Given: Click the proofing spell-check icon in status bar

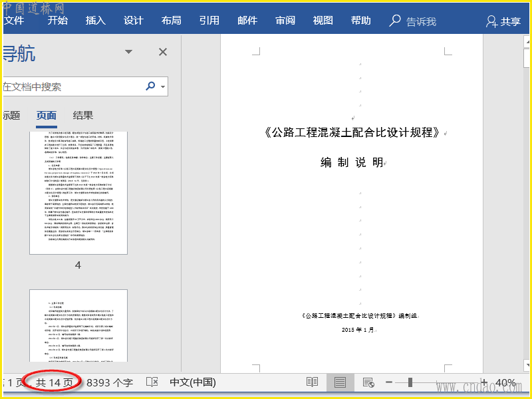Looking at the screenshot, I should tap(152, 382).
